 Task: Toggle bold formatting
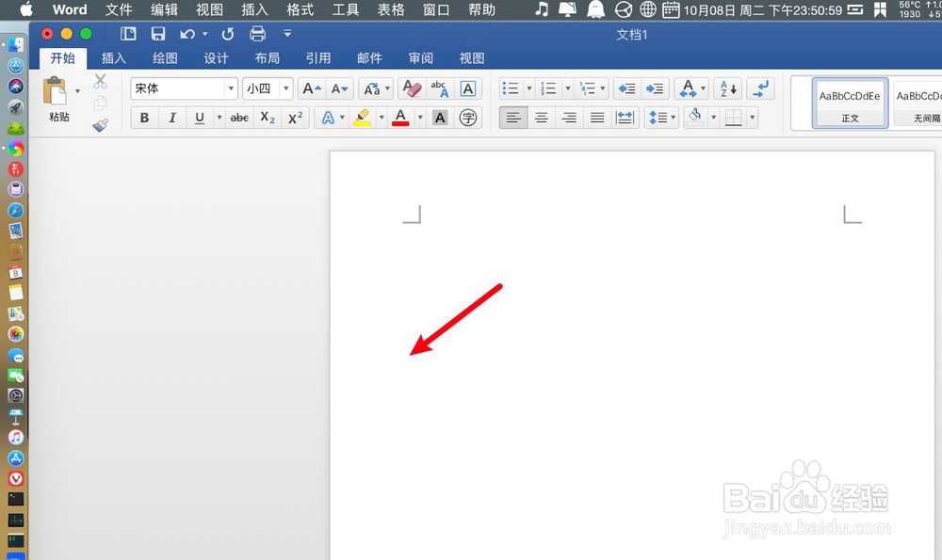[144, 118]
